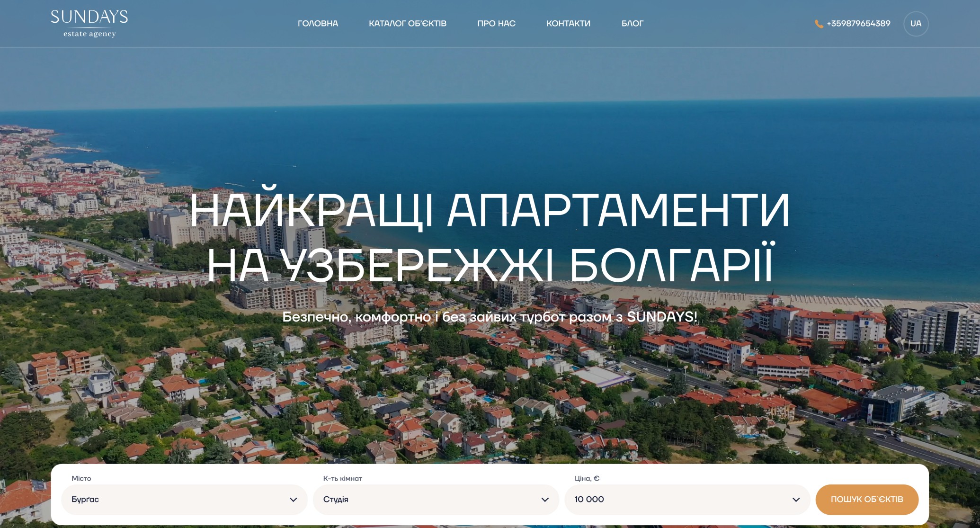
Task: Open the UA language selector
Action: click(916, 24)
